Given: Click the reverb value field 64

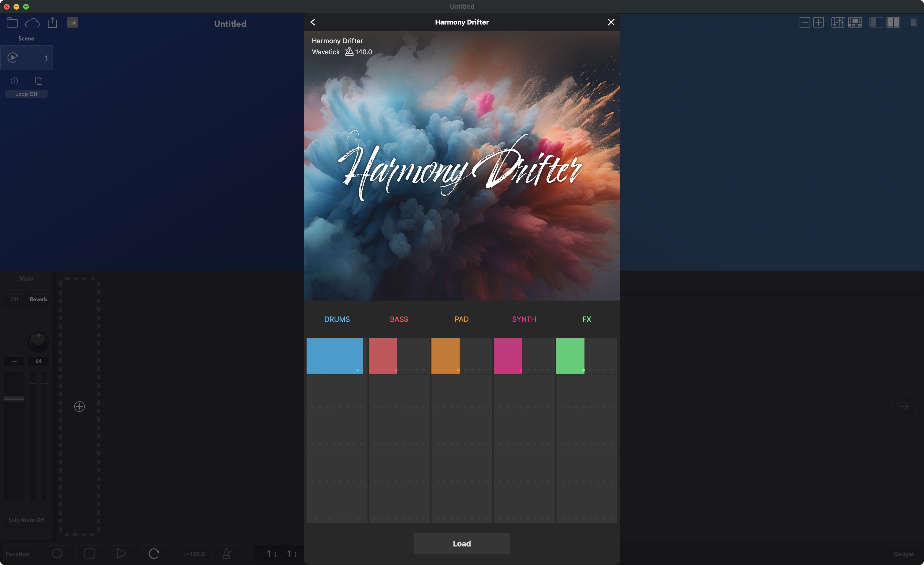Looking at the screenshot, I should pyautogui.click(x=38, y=361).
